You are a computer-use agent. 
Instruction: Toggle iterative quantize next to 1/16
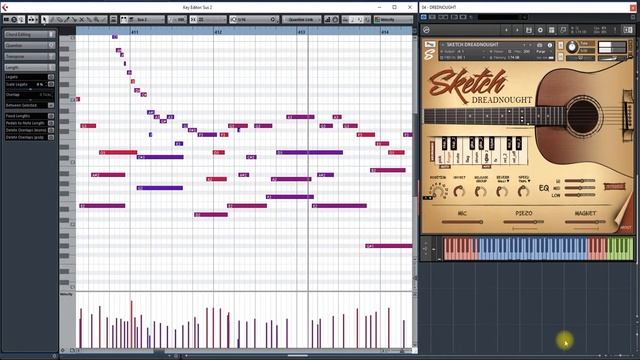[233, 19]
